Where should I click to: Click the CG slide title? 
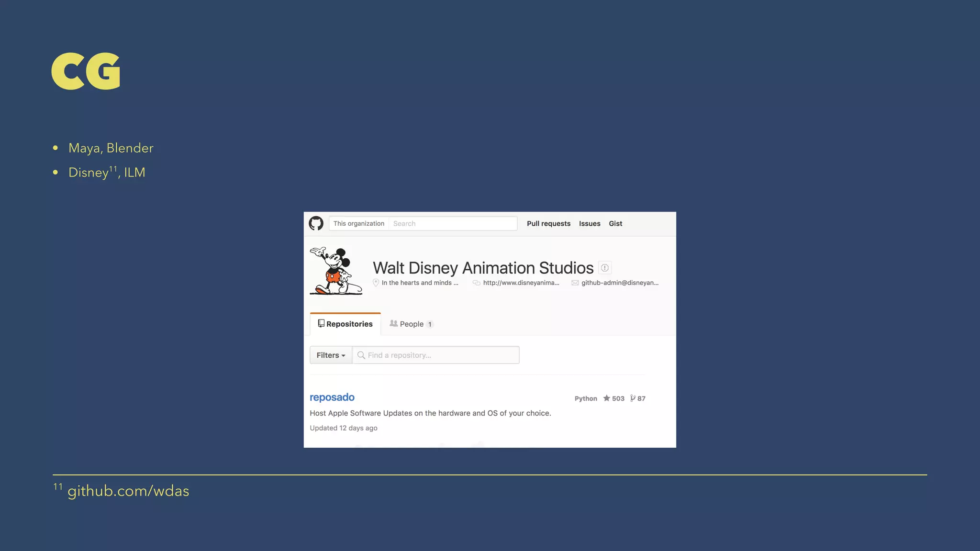click(86, 71)
